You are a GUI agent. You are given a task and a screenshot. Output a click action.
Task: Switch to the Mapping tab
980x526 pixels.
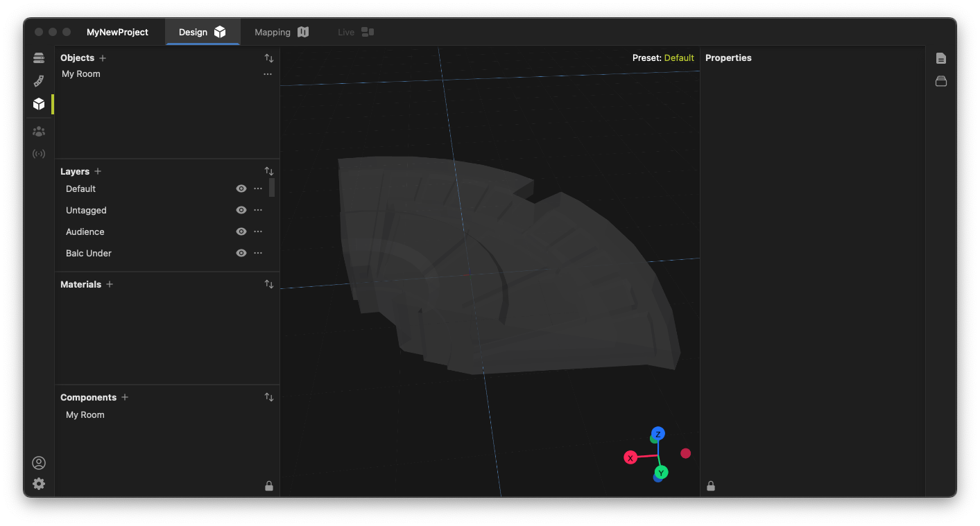281,32
